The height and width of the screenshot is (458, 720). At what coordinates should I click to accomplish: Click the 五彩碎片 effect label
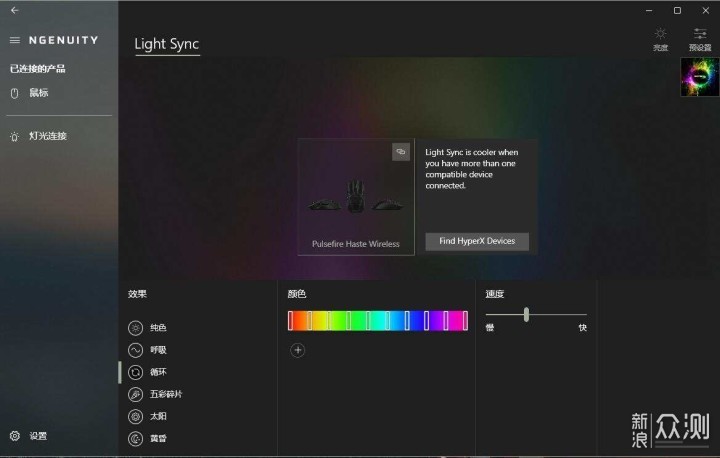(166, 394)
